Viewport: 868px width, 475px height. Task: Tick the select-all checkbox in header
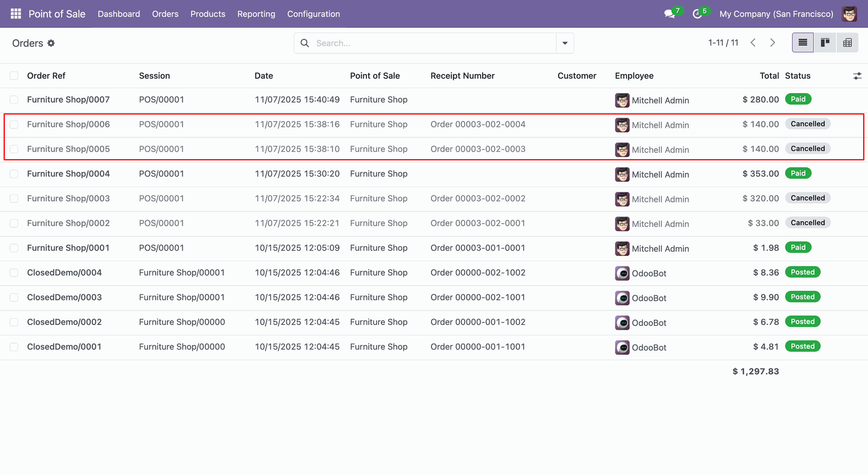coord(14,76)
